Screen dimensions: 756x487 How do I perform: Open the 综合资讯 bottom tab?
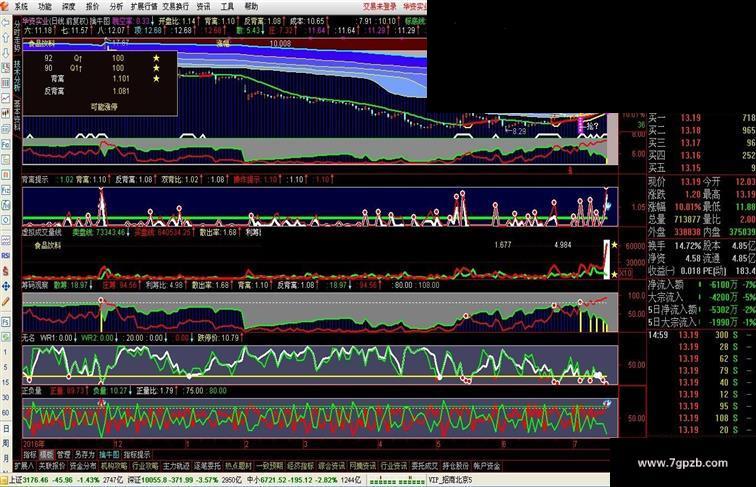(331, 466)
